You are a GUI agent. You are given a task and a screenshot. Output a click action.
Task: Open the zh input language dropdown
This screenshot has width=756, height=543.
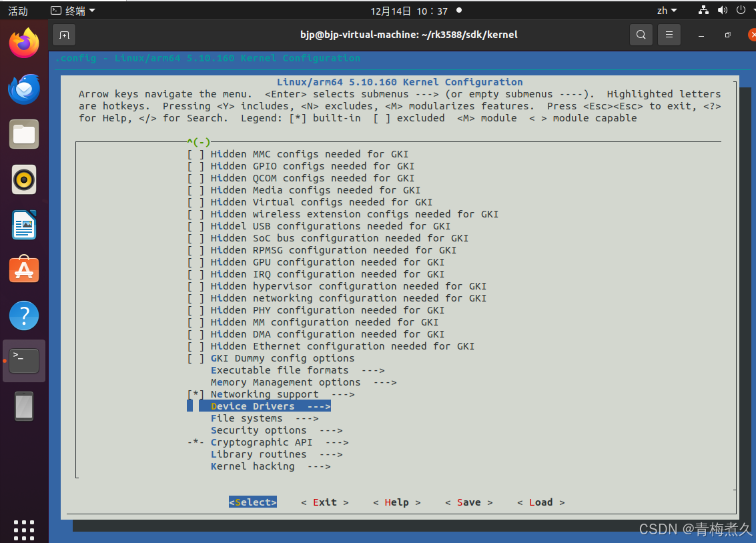[x=667, y=10]
